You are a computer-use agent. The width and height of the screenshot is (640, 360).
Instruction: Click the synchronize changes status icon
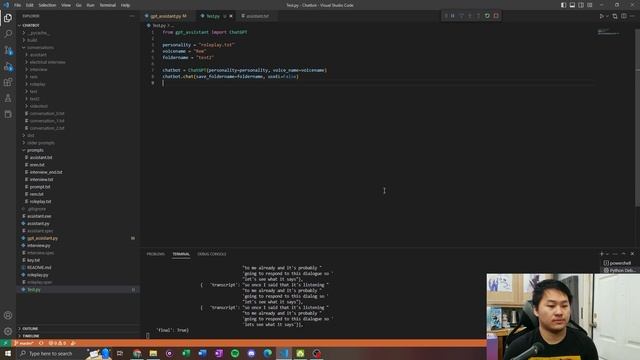coord(41,343)
